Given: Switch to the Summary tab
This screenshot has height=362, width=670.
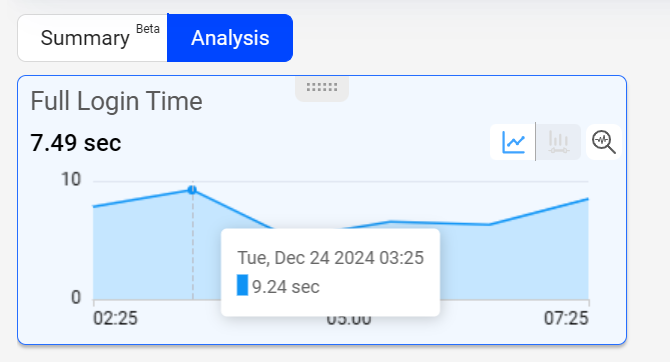Looking at the screenshot, I should [92, 38].
